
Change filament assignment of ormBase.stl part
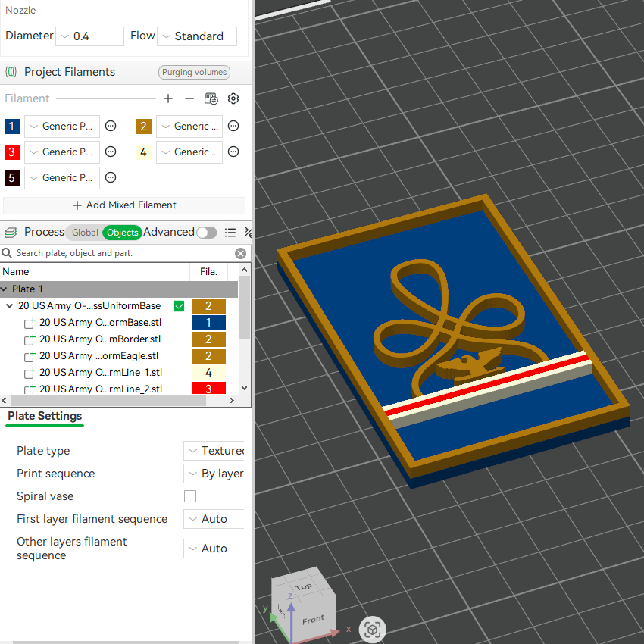(209, 323)
